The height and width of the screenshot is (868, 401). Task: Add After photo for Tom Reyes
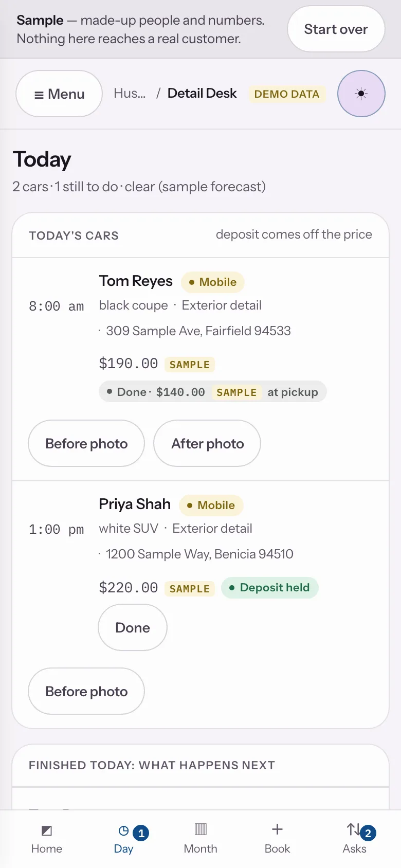coord(207,443)
